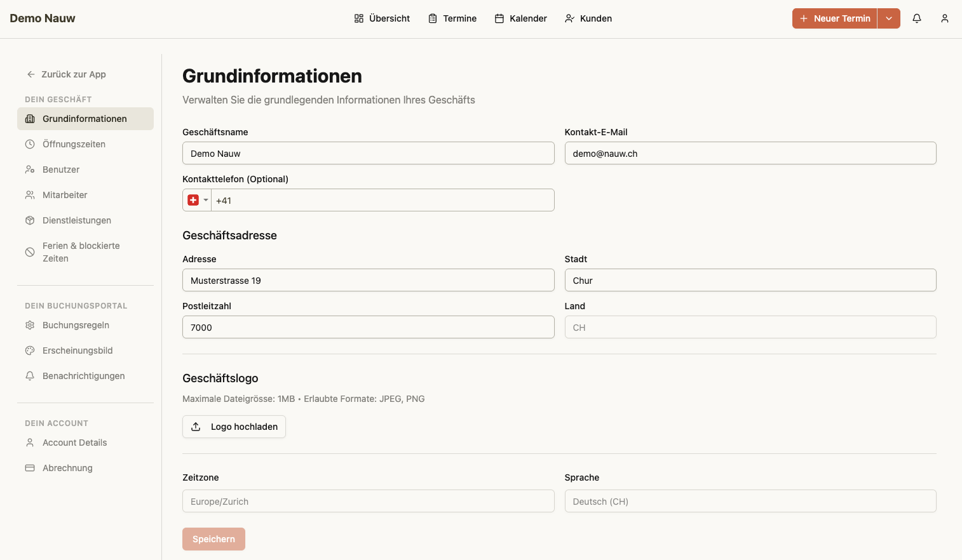Click the Postleitzahl field with 7000
962x560 pixels.
[x=369, y=327]
